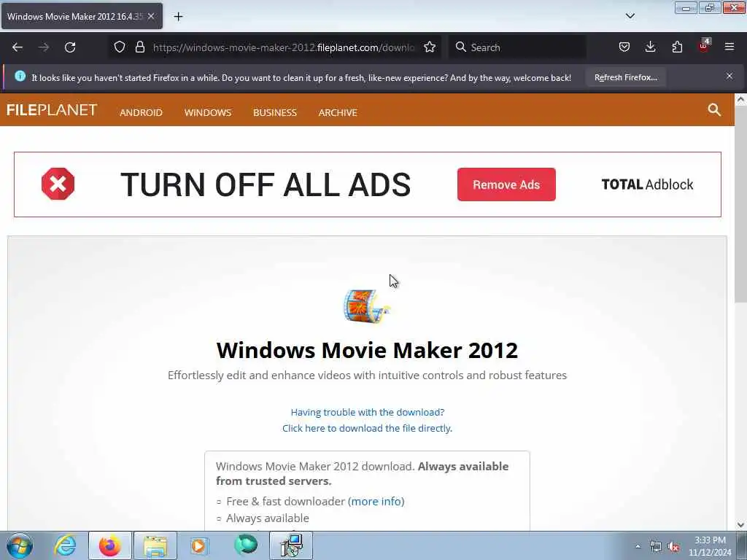Open the Firefox hamburger menu
This screenshot has width=747, height=560.
pyautogui.click(x=729, y=47)
